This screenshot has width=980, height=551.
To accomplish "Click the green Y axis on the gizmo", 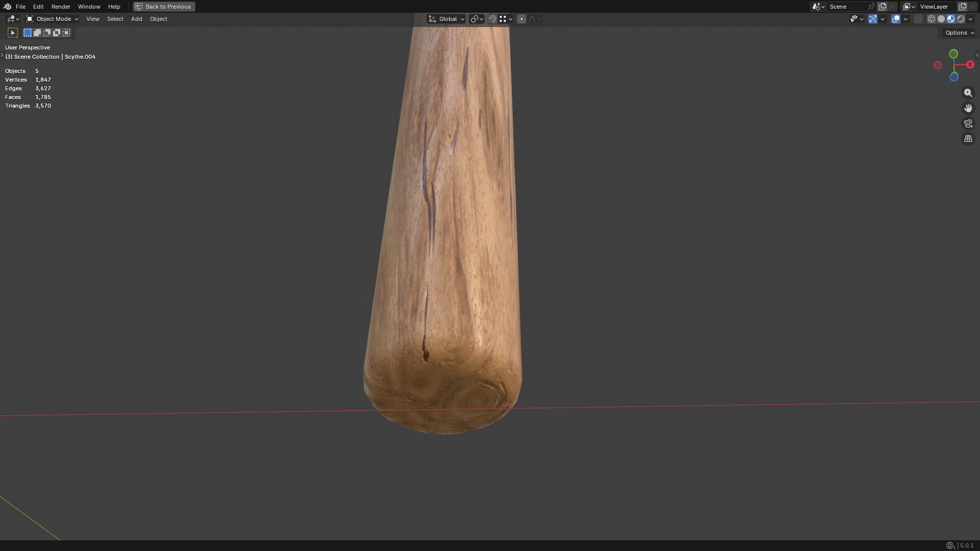I will coord(953,54).
